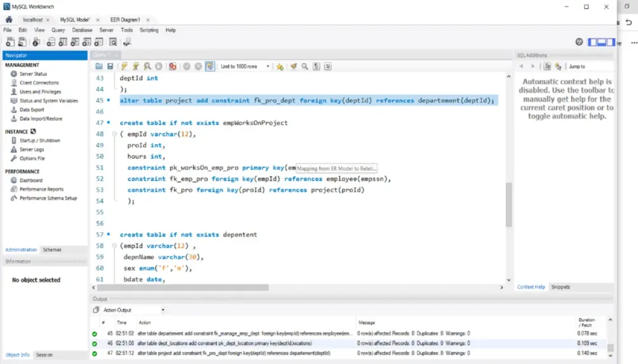Collapse the code fold at line 58

click(x=114, y=245)
